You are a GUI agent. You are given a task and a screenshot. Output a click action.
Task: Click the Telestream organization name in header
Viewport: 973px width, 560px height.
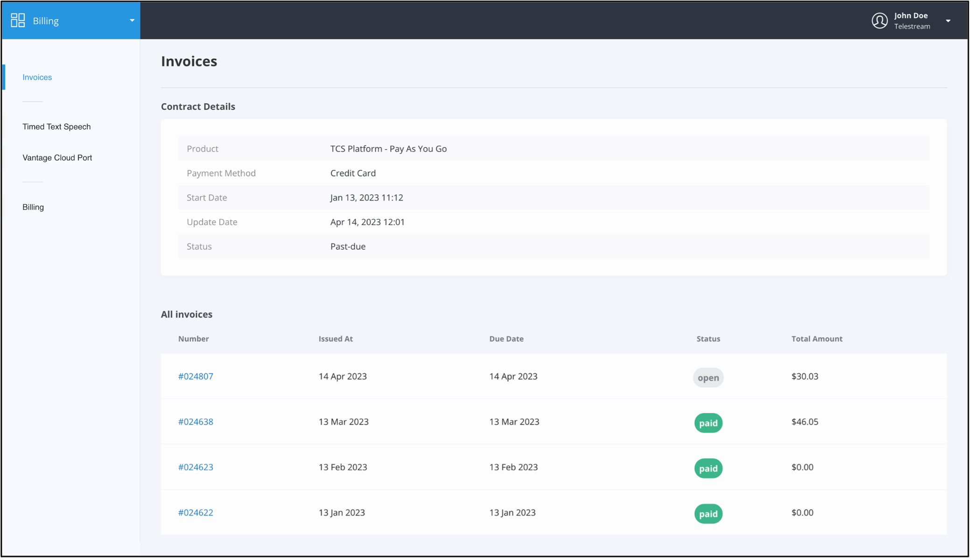[x=912, y=27]
